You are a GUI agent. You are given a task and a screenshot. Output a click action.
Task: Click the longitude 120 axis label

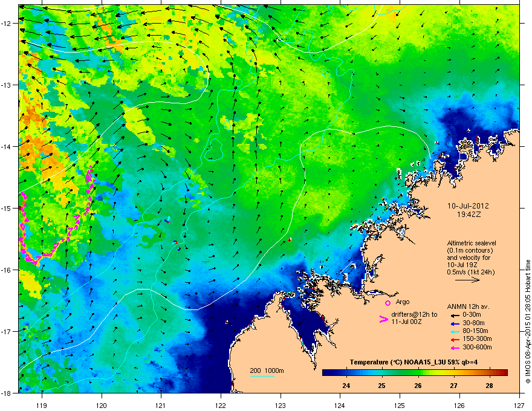[102, 405]
